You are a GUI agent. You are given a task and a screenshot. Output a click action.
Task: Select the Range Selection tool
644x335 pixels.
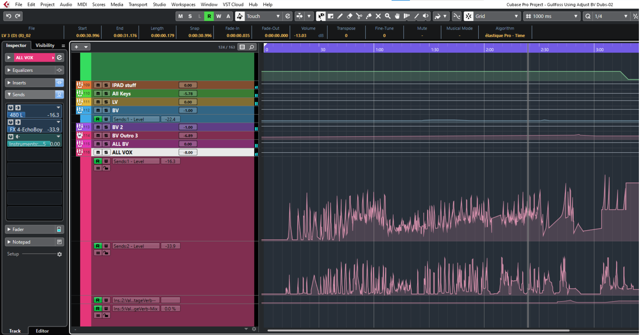(x=331, y=16)
